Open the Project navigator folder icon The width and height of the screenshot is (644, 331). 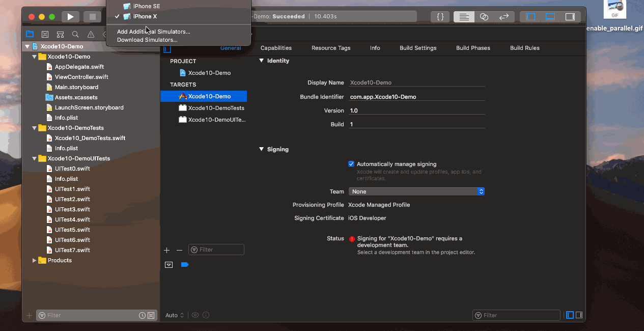(30, 34)
